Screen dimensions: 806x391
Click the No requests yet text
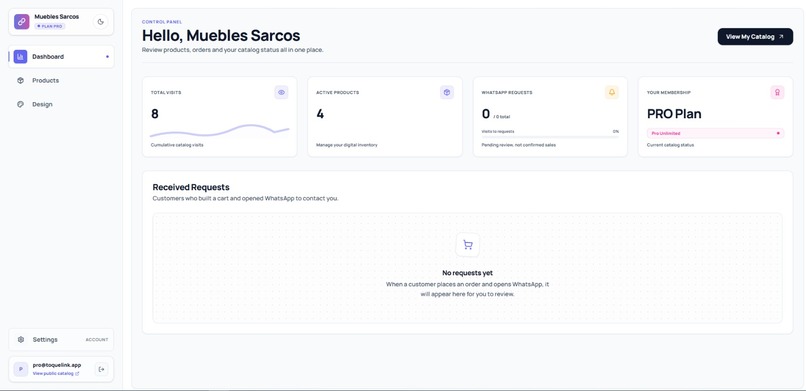[467, 273]
